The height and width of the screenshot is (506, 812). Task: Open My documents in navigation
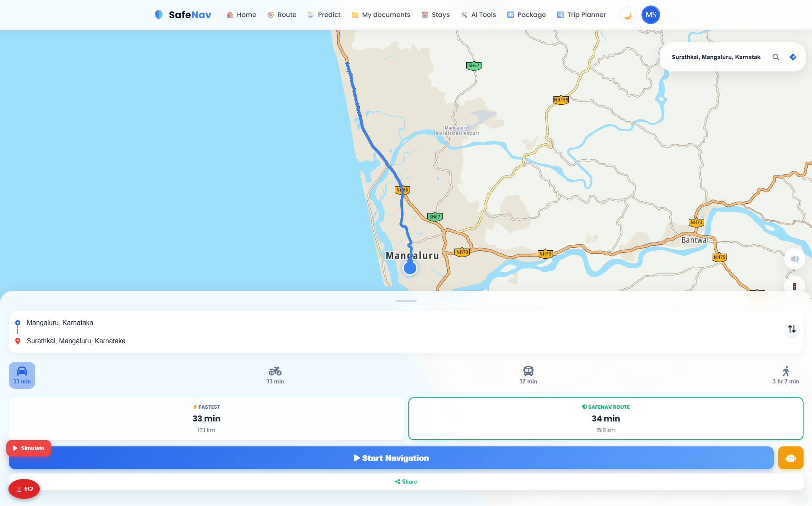click(x=381, y=15)
